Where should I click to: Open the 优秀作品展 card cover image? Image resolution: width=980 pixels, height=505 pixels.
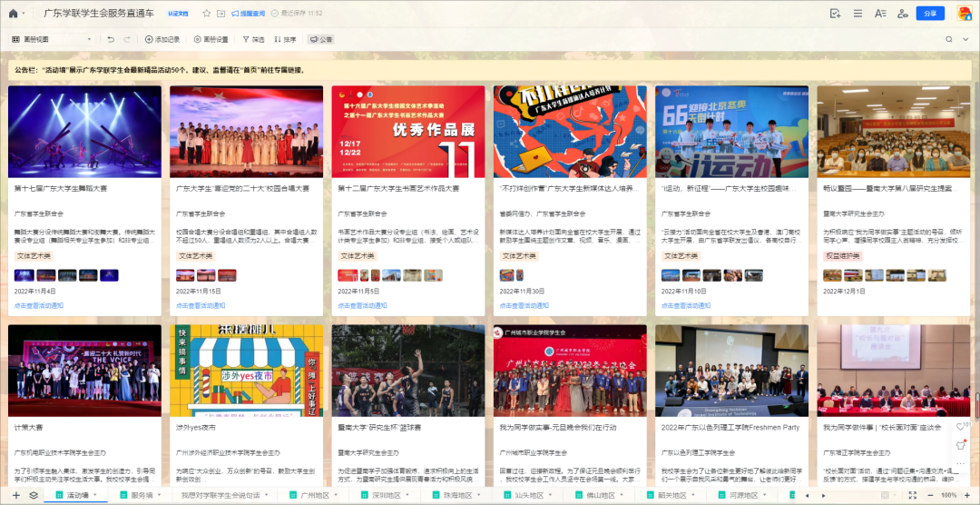(x=408, y=132)
